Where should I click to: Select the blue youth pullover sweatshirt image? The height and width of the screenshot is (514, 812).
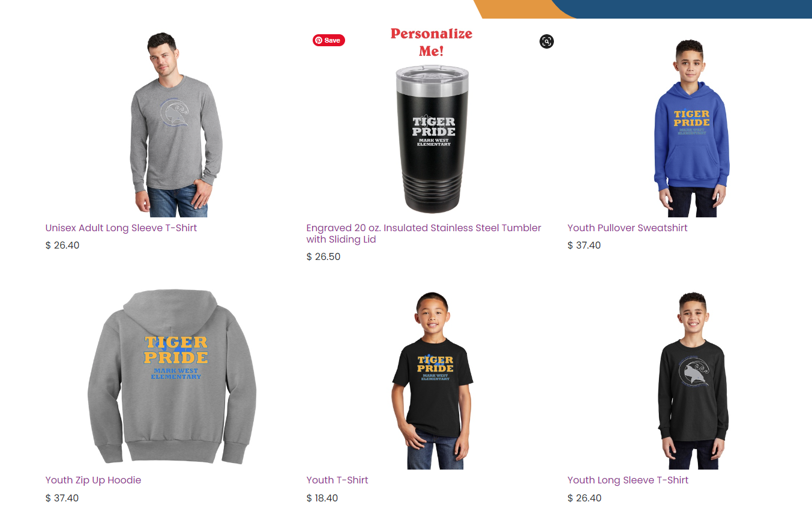coord(691,128)
